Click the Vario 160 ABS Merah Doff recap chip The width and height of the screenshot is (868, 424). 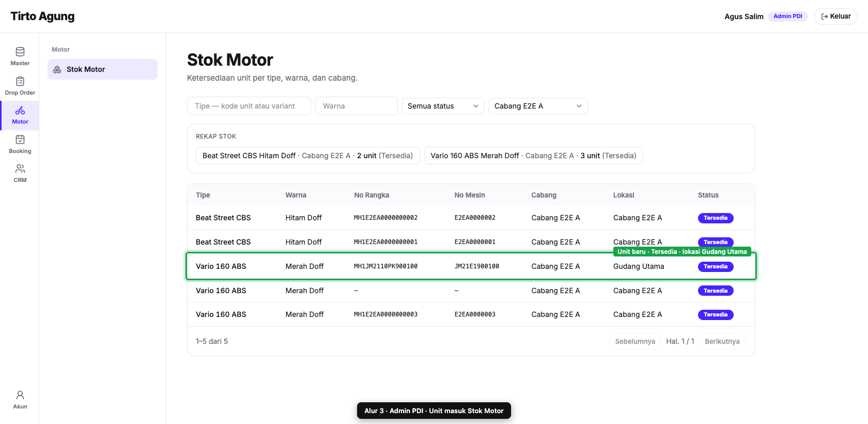534,156
